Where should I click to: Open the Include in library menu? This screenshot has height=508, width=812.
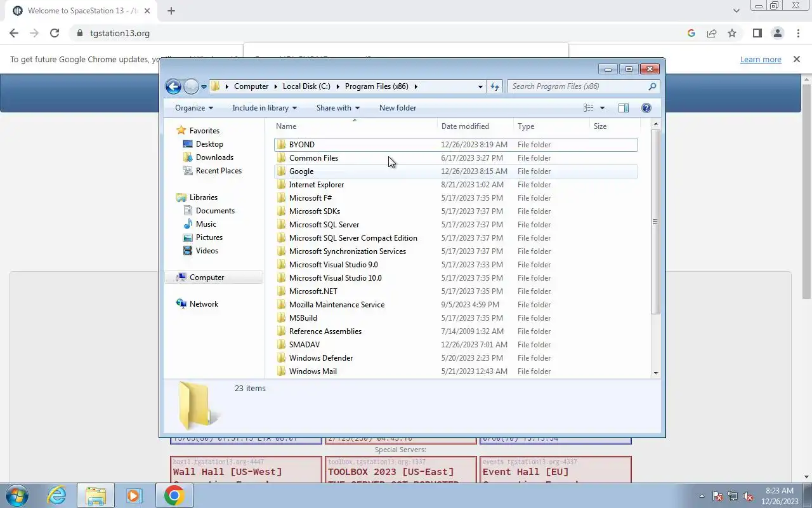(265, 108)
